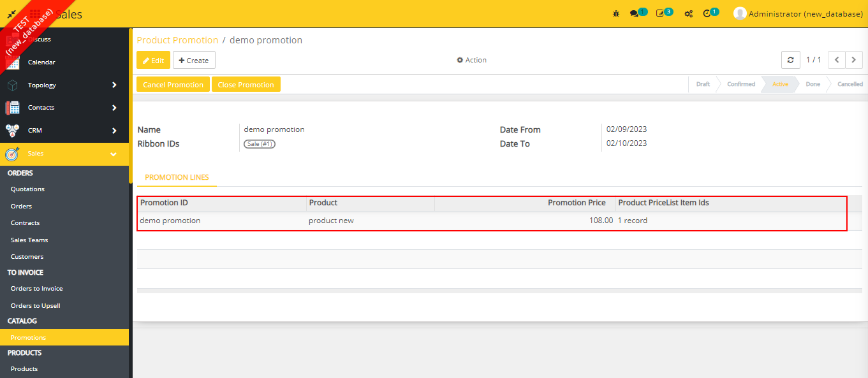Image resolution: width=868 pixels, height=378 pixels.
Task: Open Quotations in the sidebar menu
Action: point(27,189)
